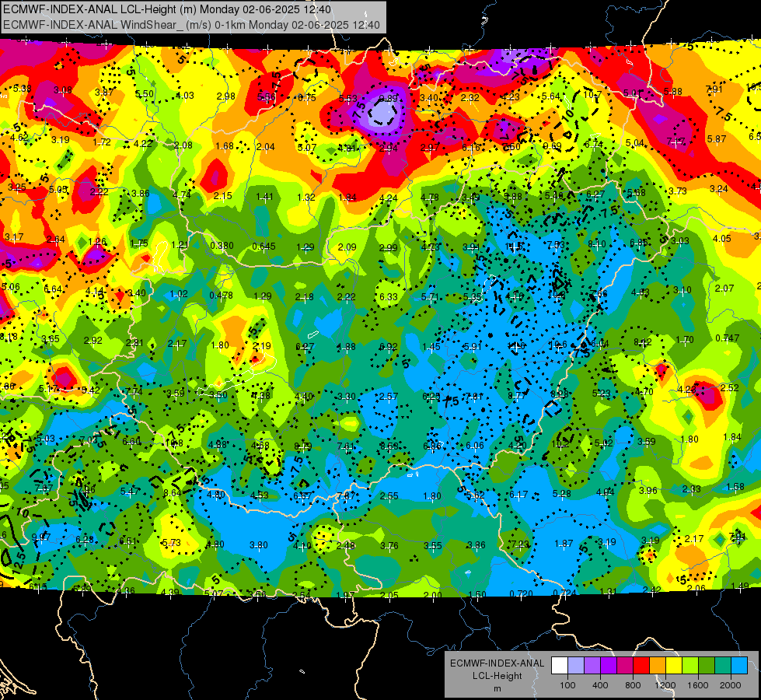Click the WindShear_ (m/s) 0-1km title line
This screenshot has width=761, height=700.
[x=191, y=25]
